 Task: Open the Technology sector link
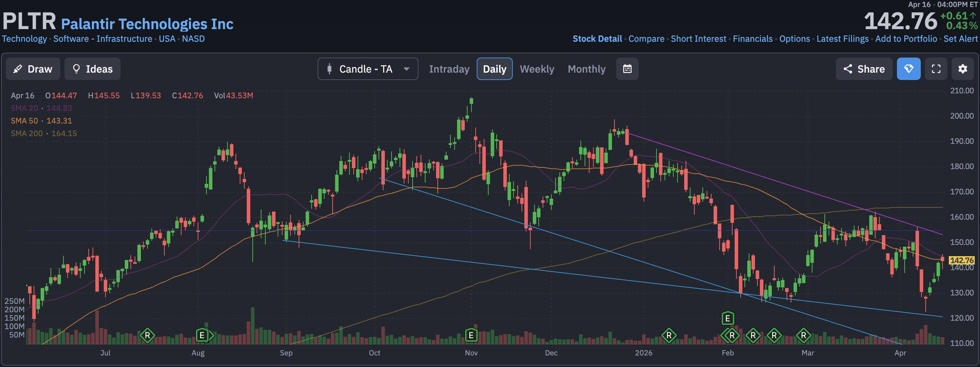[x=24, y=39]
